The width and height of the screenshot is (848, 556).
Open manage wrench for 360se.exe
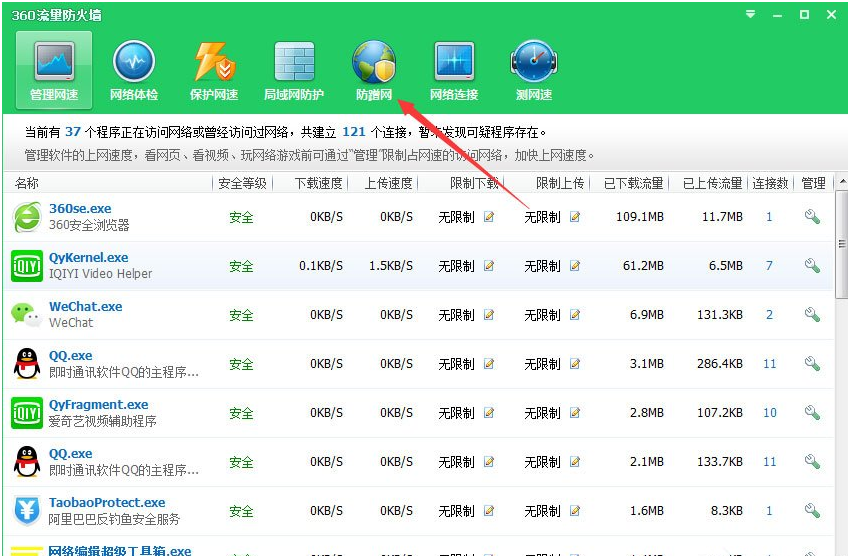(x=812, y=217)
